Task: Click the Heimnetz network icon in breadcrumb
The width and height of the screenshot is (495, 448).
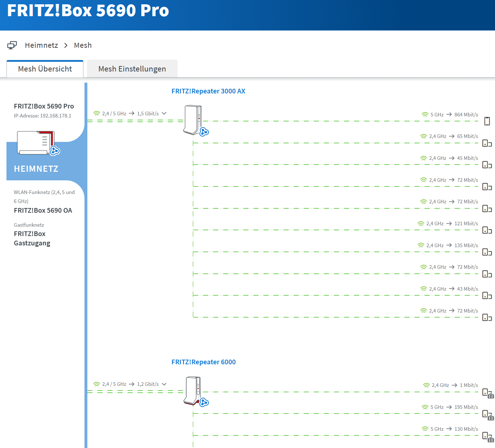Action: [12, 45]
